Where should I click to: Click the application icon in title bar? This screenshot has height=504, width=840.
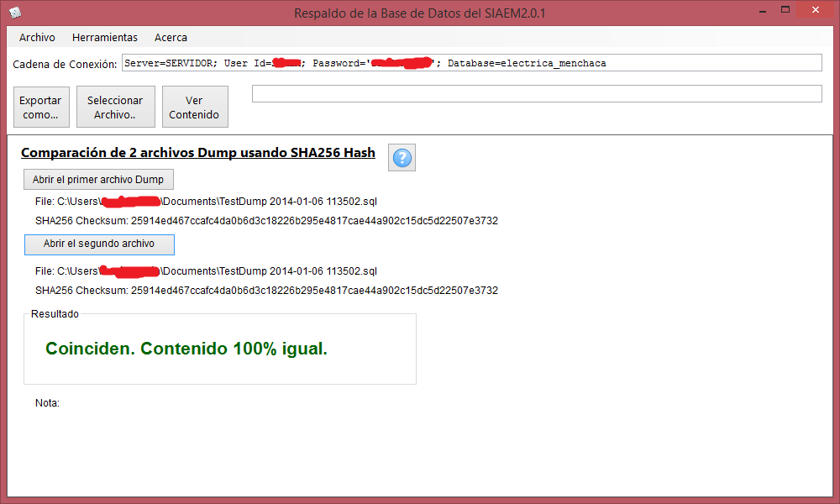(x=15, y=13)
